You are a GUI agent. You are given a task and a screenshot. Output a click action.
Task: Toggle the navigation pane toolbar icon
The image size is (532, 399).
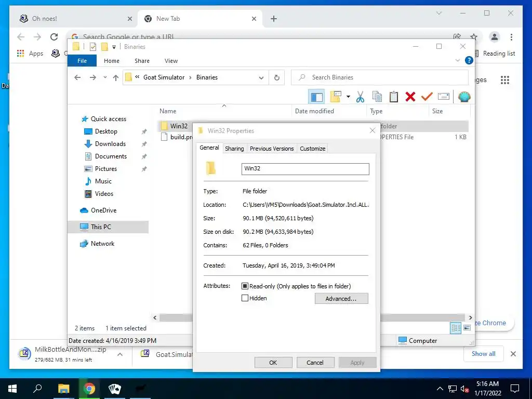point(316,97)
